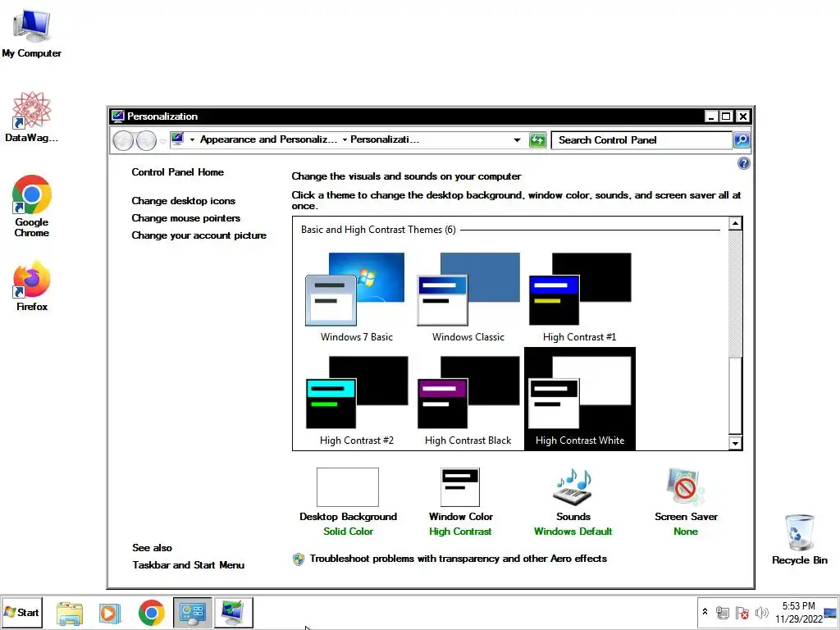Open Change mouse pointers link
The width and height of the screenshot is (840, 630).
tap(186, 218)
